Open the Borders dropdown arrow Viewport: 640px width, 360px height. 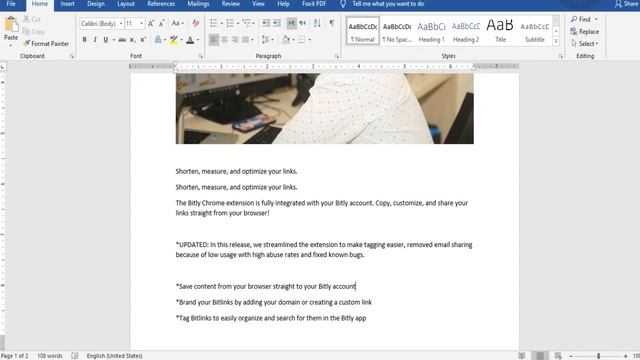click(310, 40)
